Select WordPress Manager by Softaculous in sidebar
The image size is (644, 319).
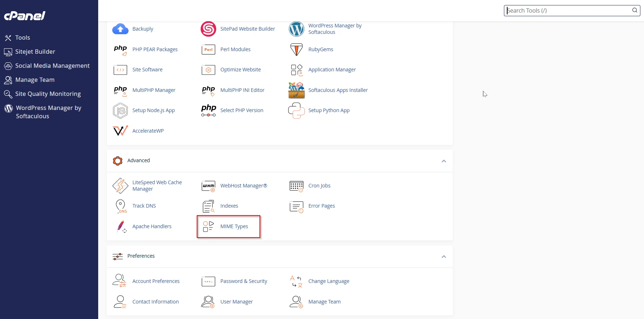coord(49,112)
